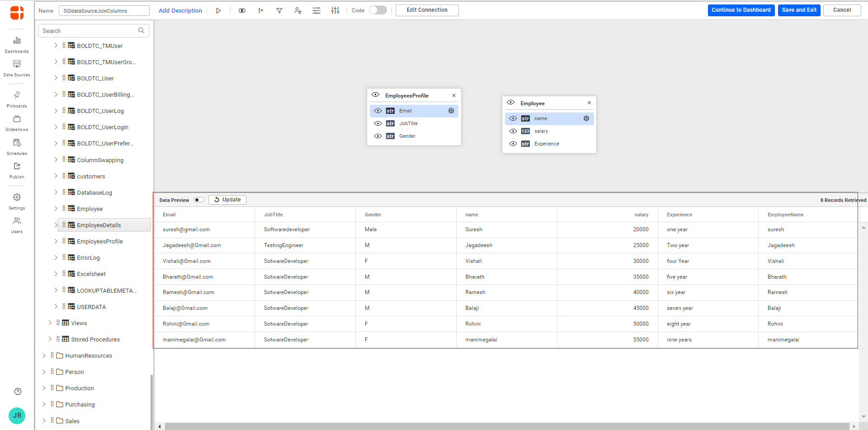
Task: Run the query with the play icon
Action: click(218, 10)
